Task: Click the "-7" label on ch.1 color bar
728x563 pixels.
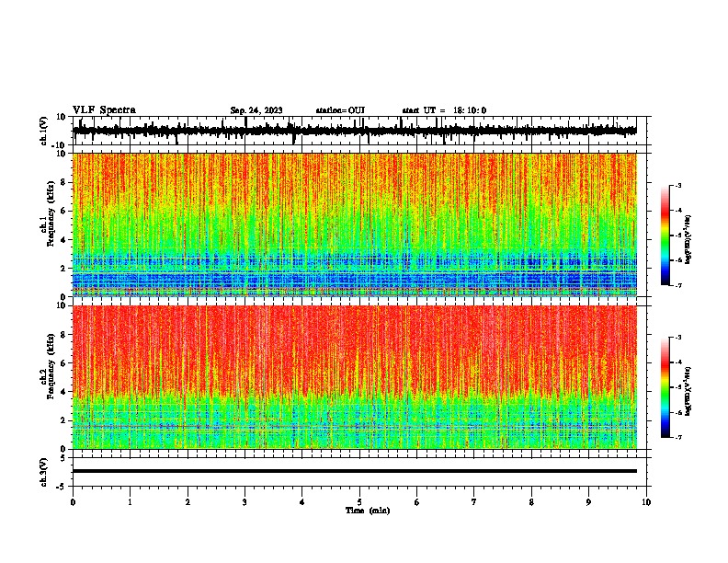Action: [677, 286]
